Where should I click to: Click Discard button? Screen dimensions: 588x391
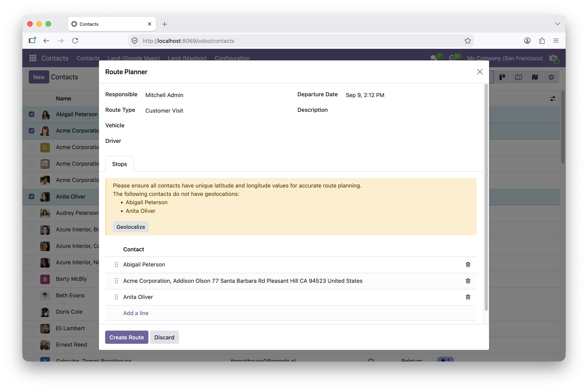[x=164, y=337]
